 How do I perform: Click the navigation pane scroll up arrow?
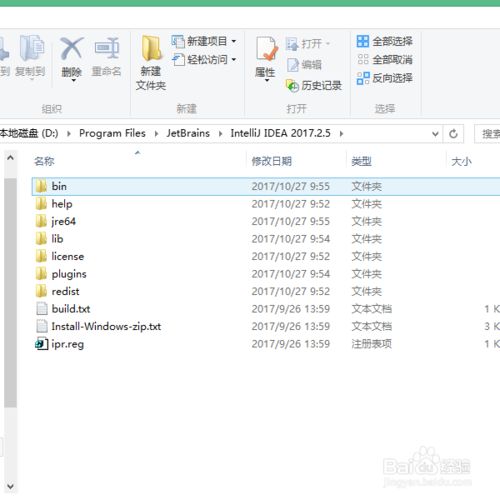(10, 158)
